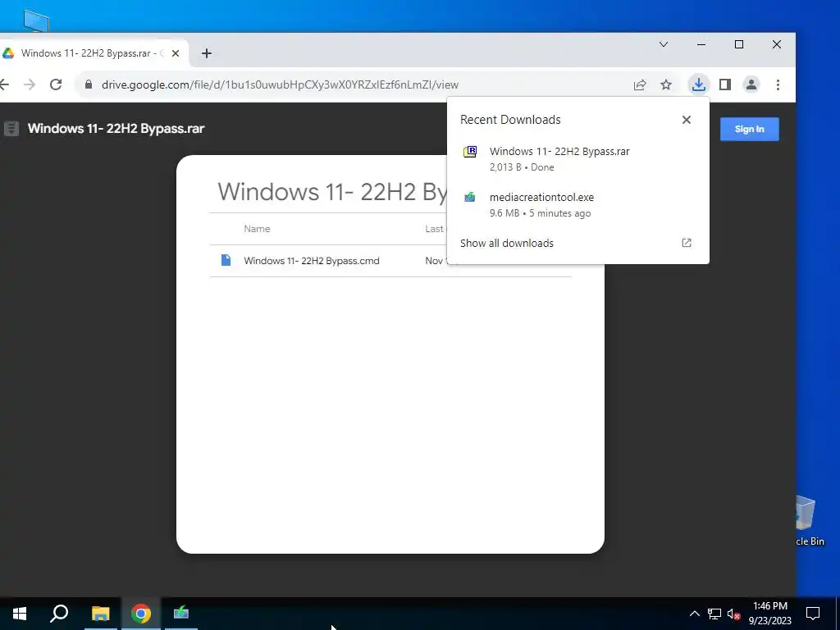840x630 pixels.
Task: Open Chrome three-dot menu
Action: [x=778, y=84]
